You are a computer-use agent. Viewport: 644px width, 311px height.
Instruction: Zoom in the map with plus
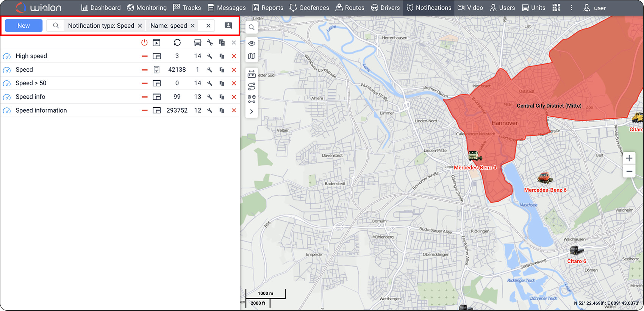point(629,158)
